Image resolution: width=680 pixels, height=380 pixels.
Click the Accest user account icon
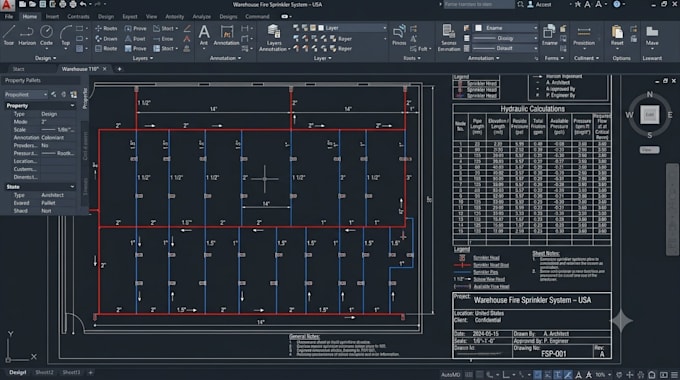(530, 4)
